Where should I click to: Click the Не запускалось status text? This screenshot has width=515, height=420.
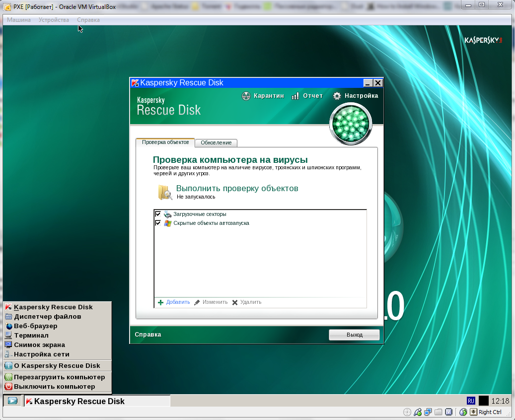click(196, 197)
